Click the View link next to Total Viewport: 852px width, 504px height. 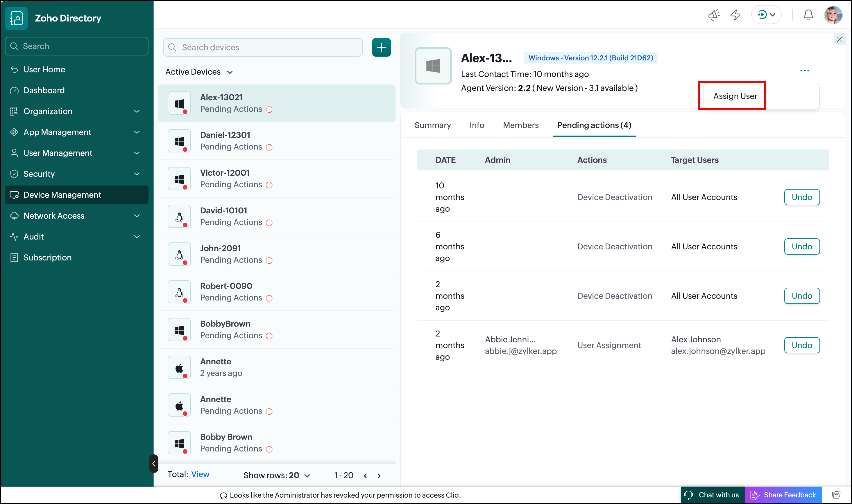coord(200,474)
